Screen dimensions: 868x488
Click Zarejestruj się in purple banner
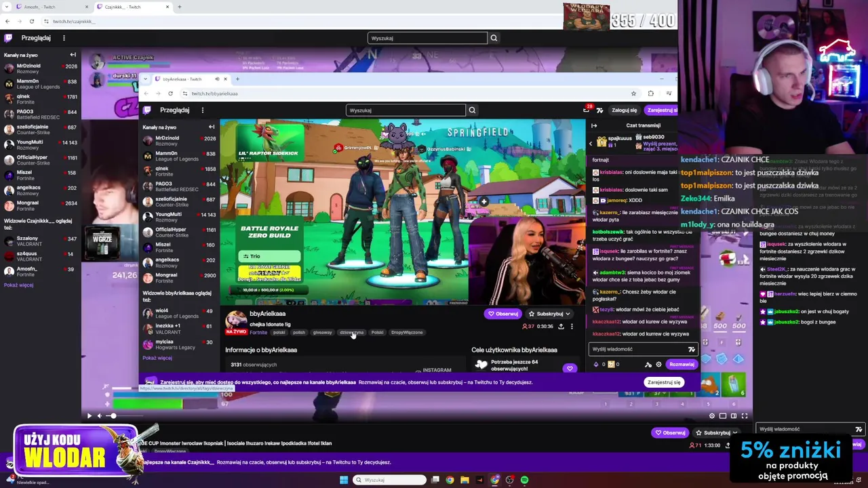663,382
